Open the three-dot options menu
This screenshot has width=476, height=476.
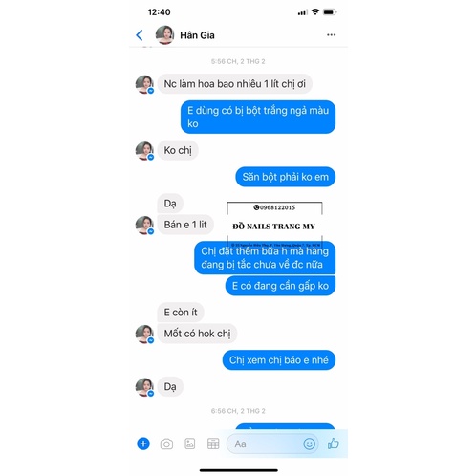(x=331, y=34)
